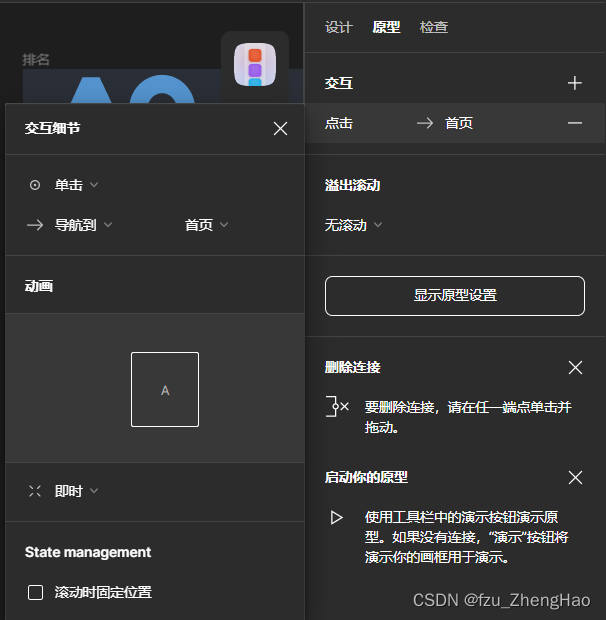Click the 单击 trigger target icon

pos(35,185)
